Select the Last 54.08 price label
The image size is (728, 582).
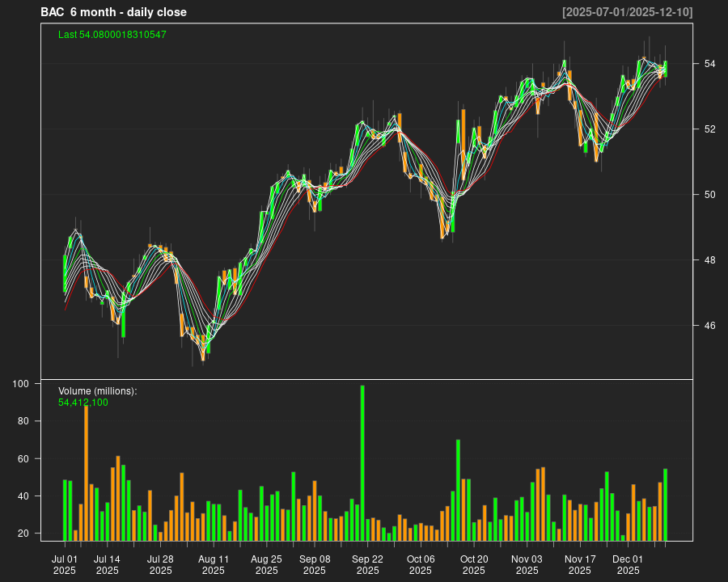click(112, 35)
